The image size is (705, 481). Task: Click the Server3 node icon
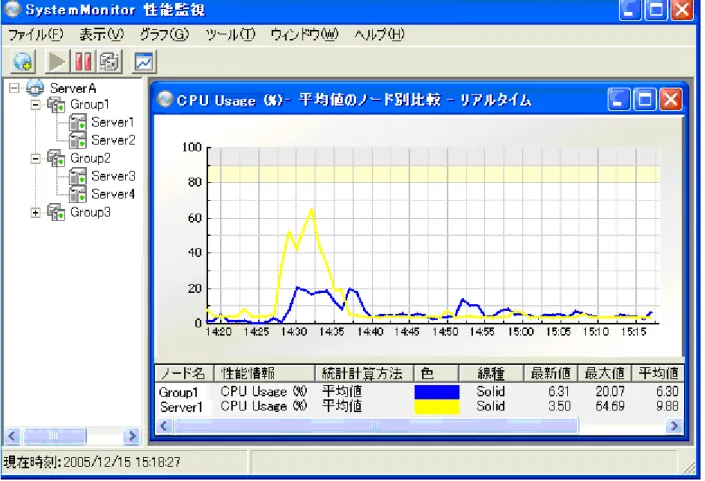78,176
